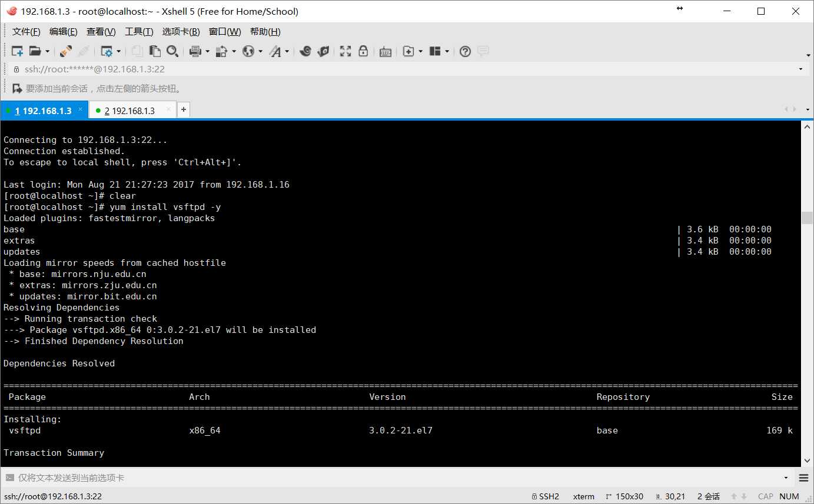This screenshot has height=504, width=814.
Task: Open the 选项卡(B) menu
Action: coord(181,32)
